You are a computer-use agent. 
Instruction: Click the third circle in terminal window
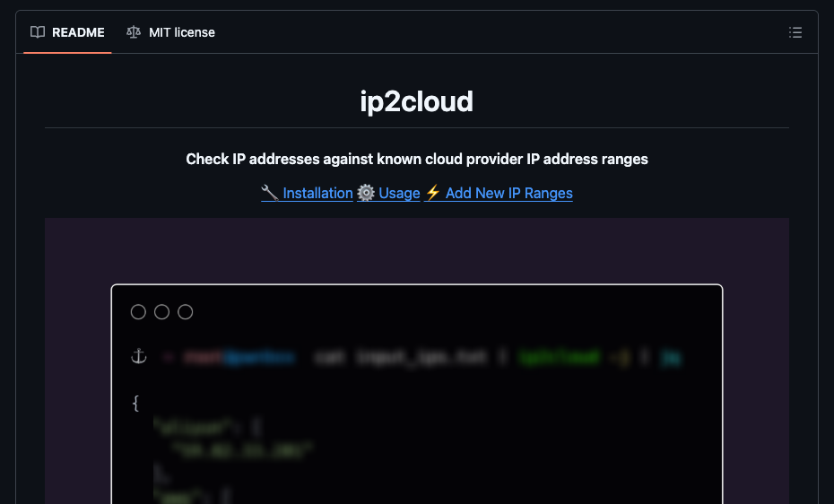pyautogui.click(x=186, y=312)
